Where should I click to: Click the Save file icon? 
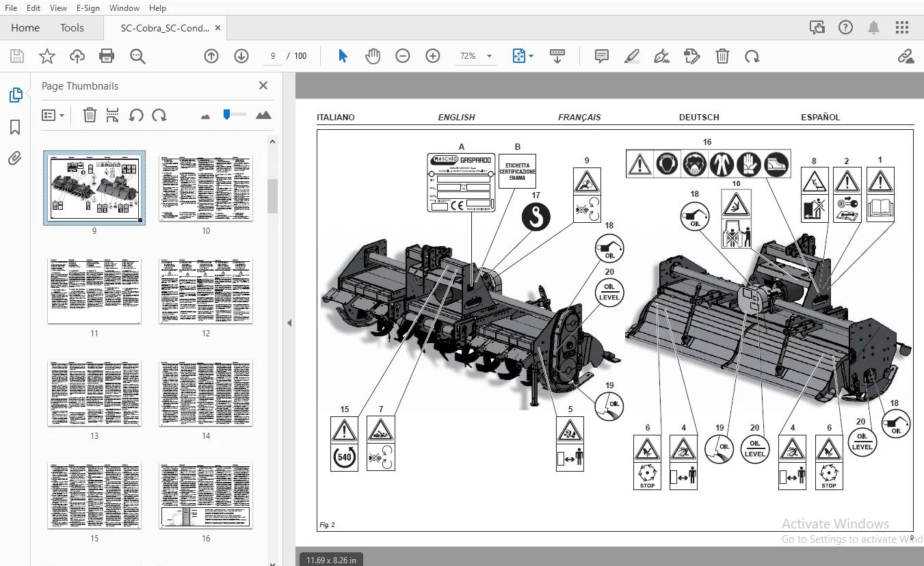(x=16, y=56)
